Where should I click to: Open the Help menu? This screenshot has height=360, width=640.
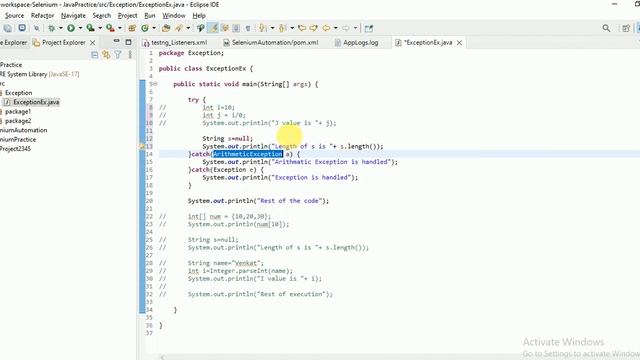pos(199,16)
